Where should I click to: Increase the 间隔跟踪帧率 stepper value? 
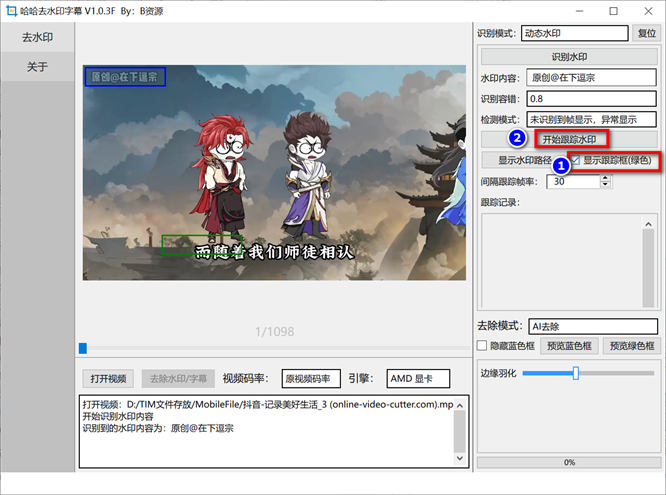click(605, 178)
